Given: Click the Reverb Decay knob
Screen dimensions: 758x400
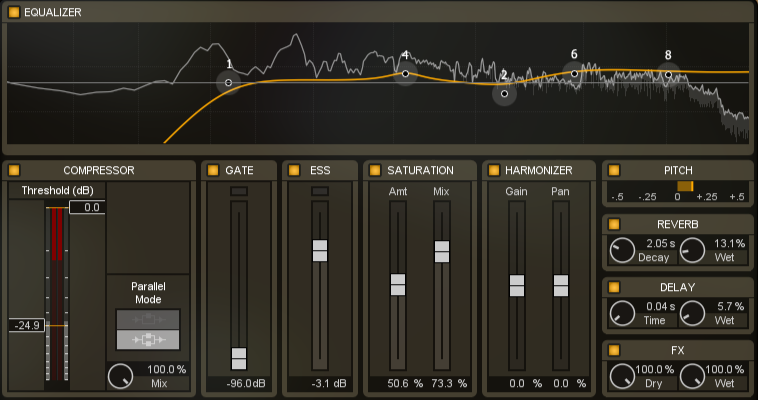Looking at the screenshot, I should point(622,251).
